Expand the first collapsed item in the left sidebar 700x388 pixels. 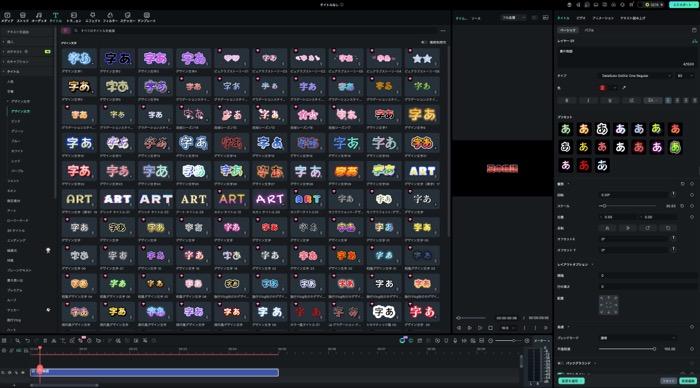[x=4, y=42]
